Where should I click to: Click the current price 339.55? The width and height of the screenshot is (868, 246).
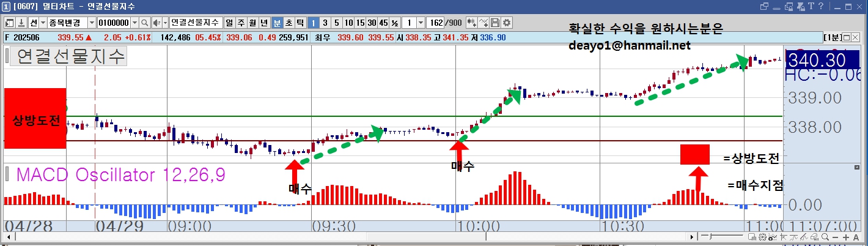click(70, 37)
